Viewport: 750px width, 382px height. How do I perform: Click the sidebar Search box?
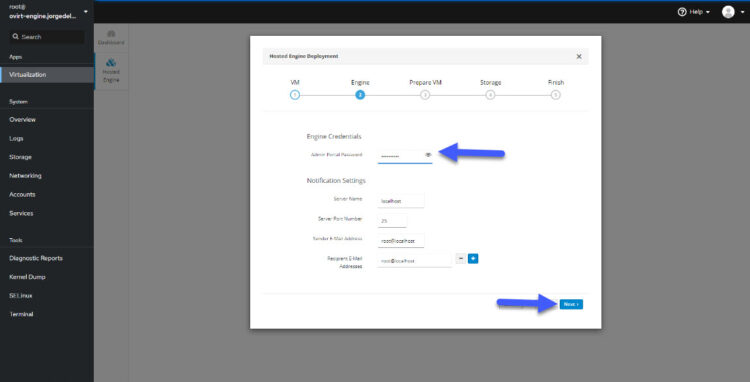pyautogui.click(x=47, y=37)
